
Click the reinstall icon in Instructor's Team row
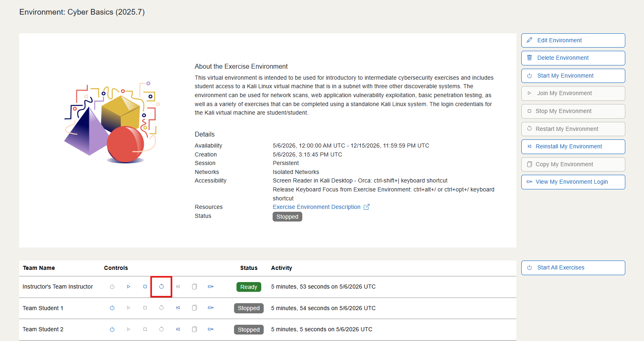(178, 287)
